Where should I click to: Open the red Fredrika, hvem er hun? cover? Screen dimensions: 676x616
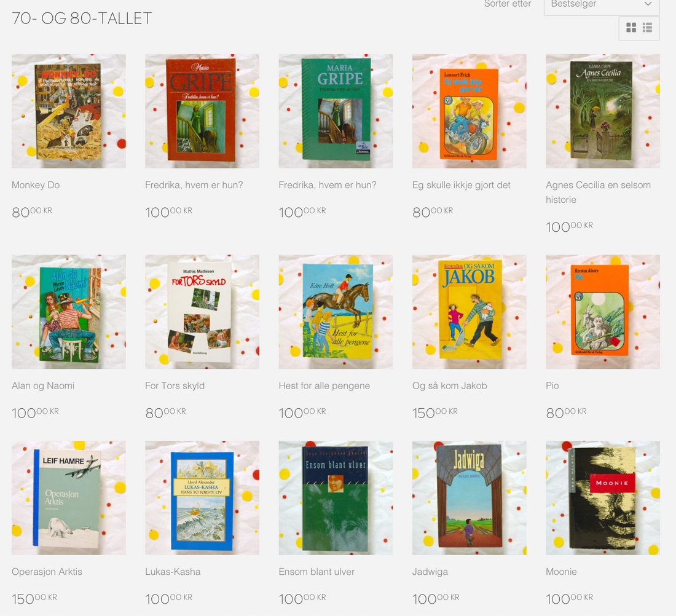202,111
